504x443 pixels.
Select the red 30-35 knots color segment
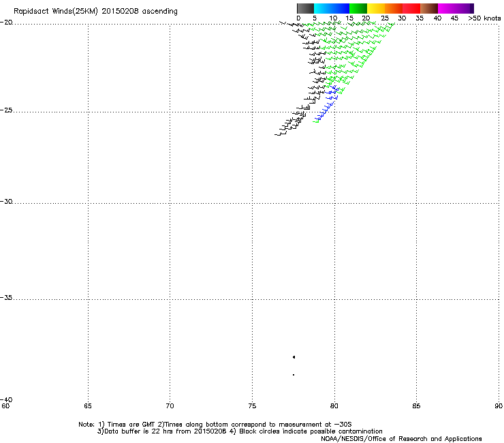(x=411, y=8)
